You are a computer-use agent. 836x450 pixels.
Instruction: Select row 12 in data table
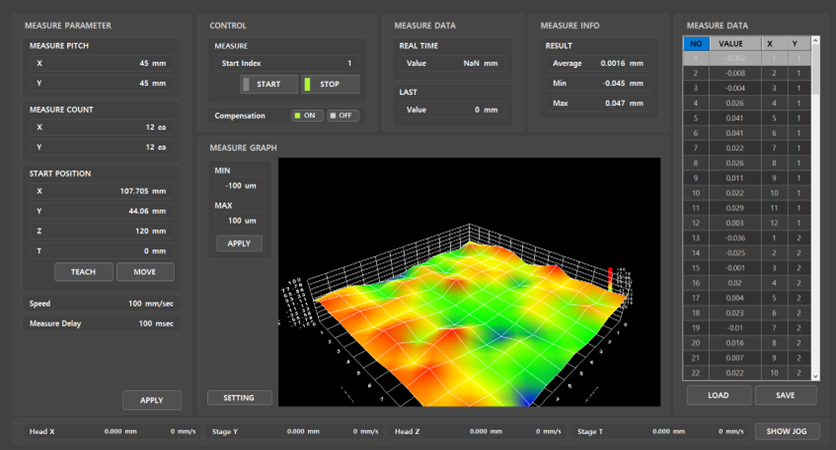click(730, 222)
